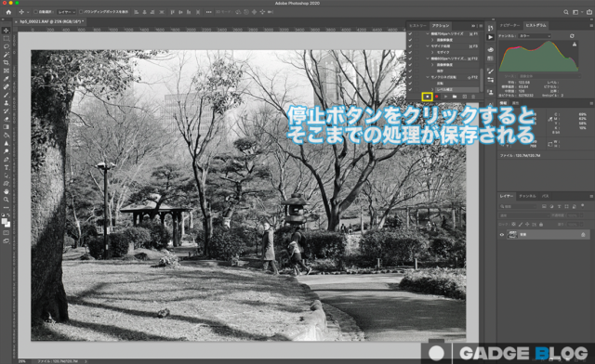Collapse the モノクロネガ反転 action
595x364 pixels.
pos(428,77)
